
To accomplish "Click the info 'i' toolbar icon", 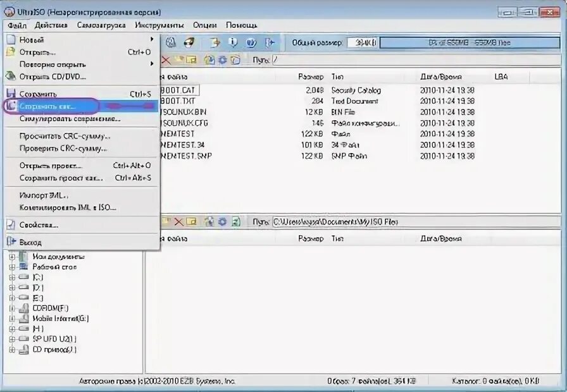I will [x=233, y=42].
